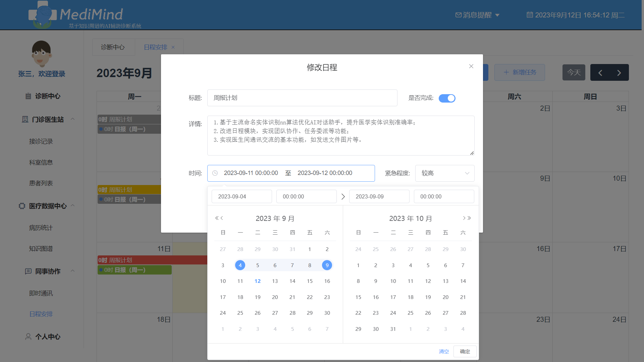Image resolution: width=644 pixels, height=362 pixels.
Task: Open 即时通讯 in the sidebar
Action: coord(41,293)
